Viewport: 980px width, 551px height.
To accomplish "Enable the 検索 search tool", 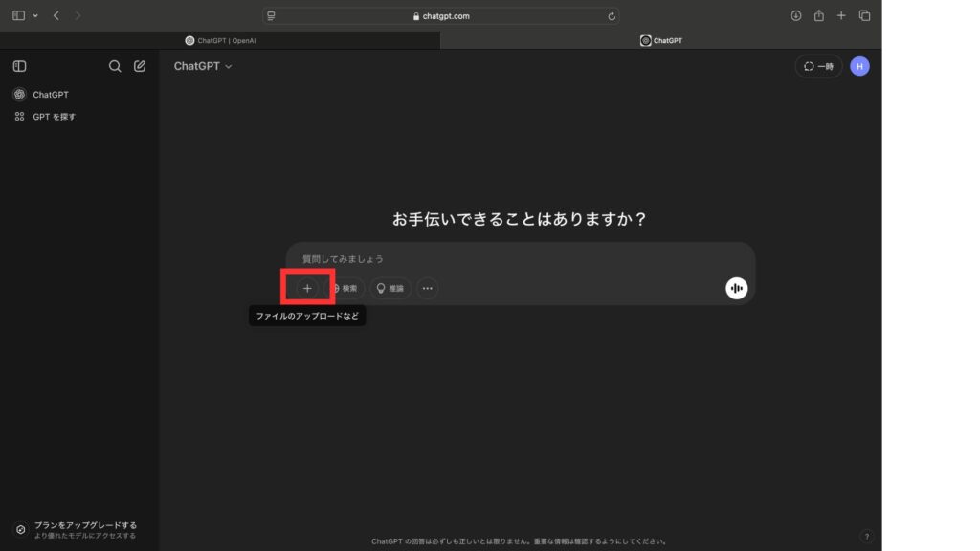I will coord(345,289).
